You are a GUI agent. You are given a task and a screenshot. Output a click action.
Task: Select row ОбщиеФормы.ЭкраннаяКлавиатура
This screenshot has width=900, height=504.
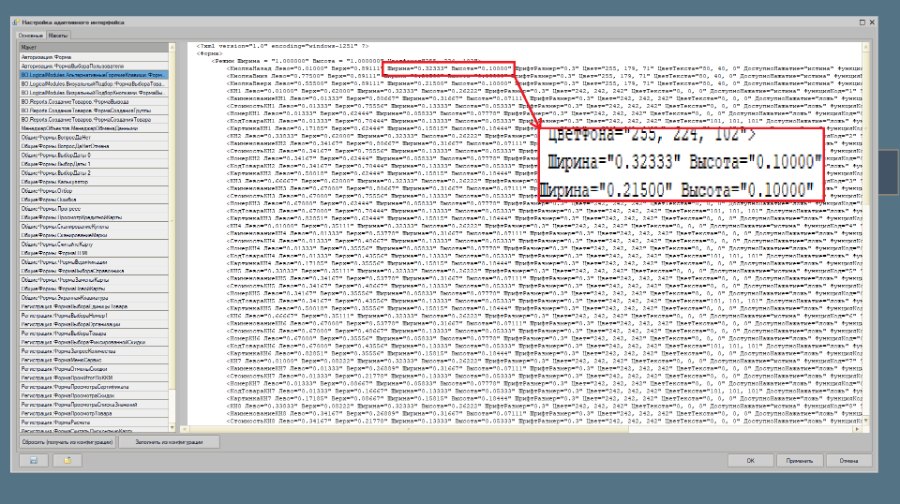(x=94, y=297)
